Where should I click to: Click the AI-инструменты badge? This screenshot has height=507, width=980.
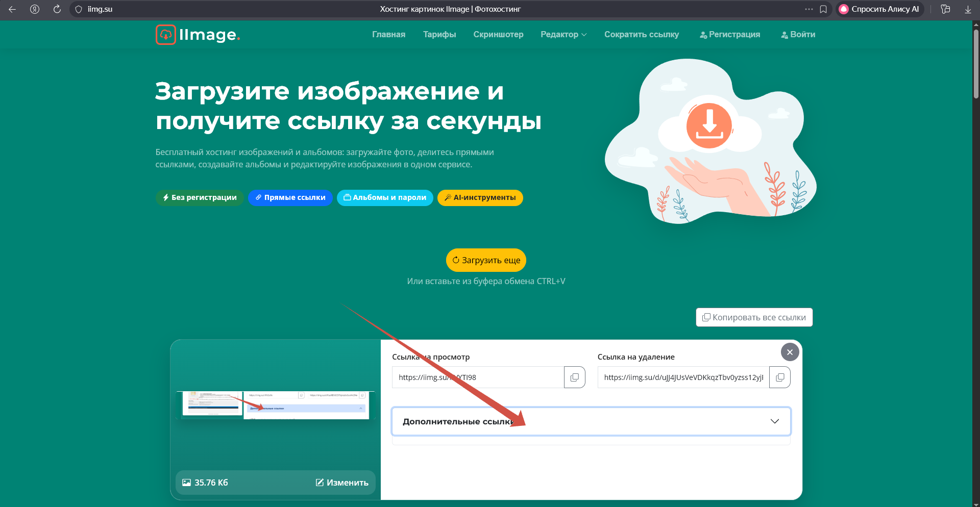click(x=480, y=197)
